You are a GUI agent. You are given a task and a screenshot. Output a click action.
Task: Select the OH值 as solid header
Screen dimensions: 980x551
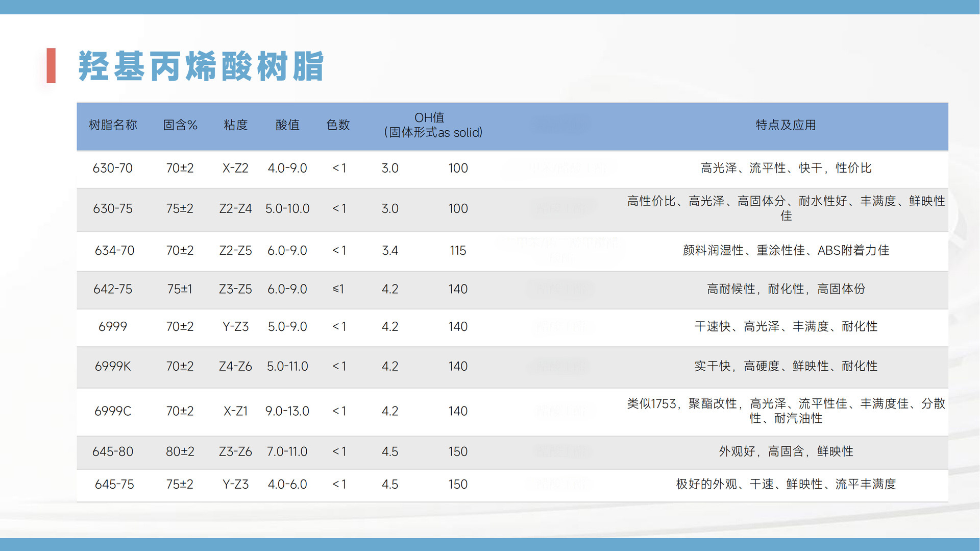(432, 125)
